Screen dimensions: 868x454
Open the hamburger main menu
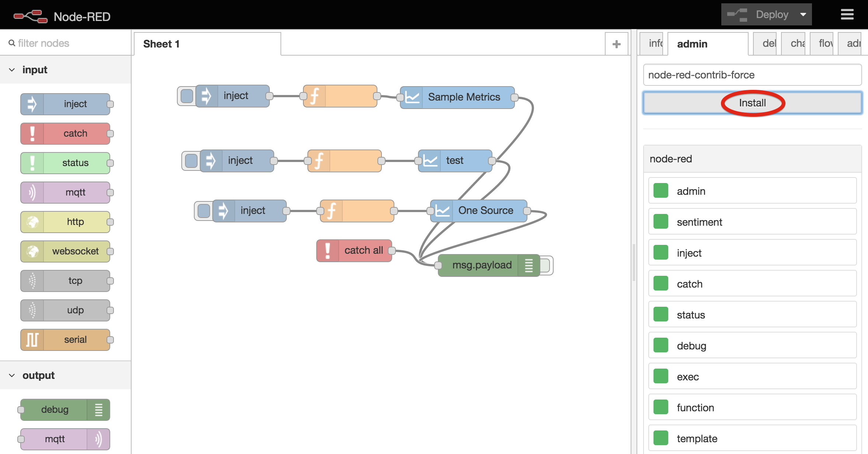(847, 15)
